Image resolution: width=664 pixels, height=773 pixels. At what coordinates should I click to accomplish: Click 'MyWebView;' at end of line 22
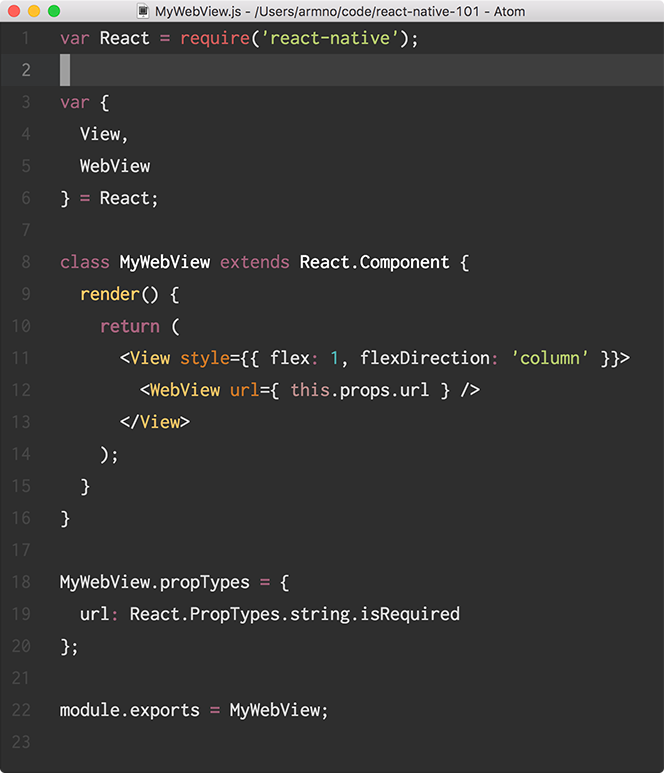[279, 710]
